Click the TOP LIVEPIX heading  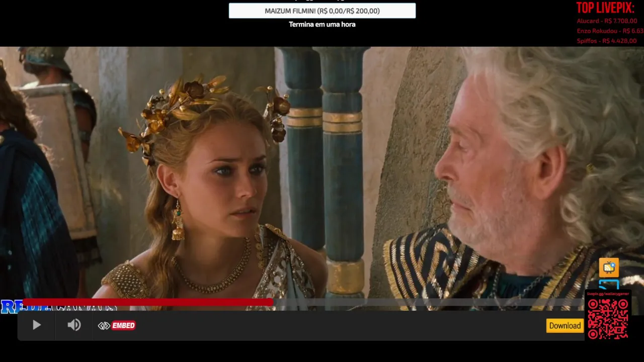605,8
